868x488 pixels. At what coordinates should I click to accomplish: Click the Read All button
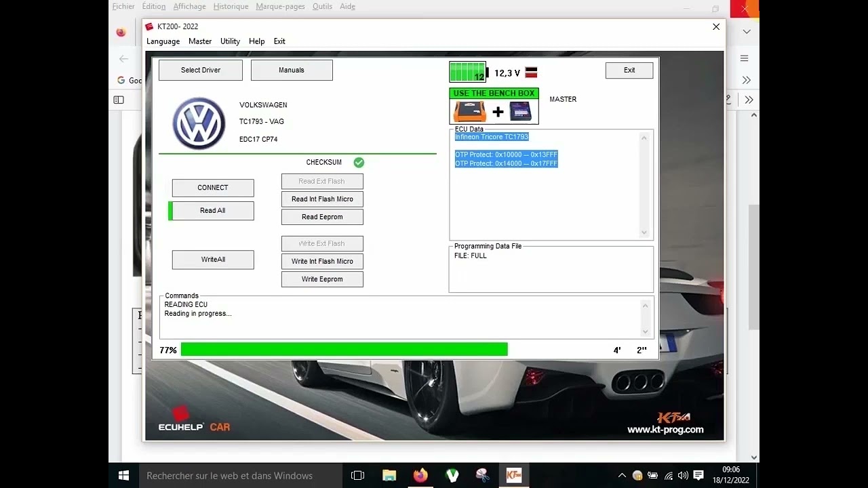click(213, 211)
